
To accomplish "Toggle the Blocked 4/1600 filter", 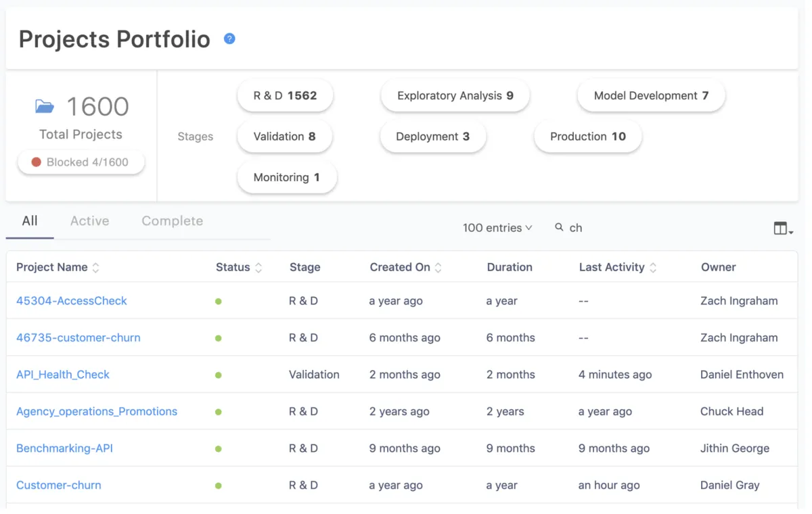I will point(81,162).
